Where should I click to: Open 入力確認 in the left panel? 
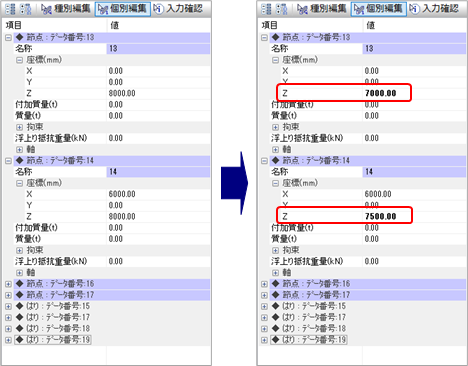point(178,9)
